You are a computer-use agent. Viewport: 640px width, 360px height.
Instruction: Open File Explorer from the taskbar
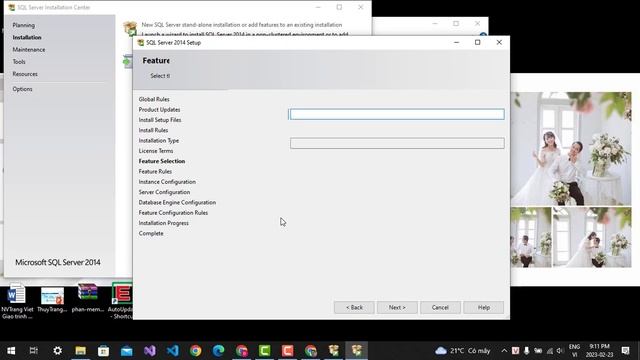pos(80,351)
